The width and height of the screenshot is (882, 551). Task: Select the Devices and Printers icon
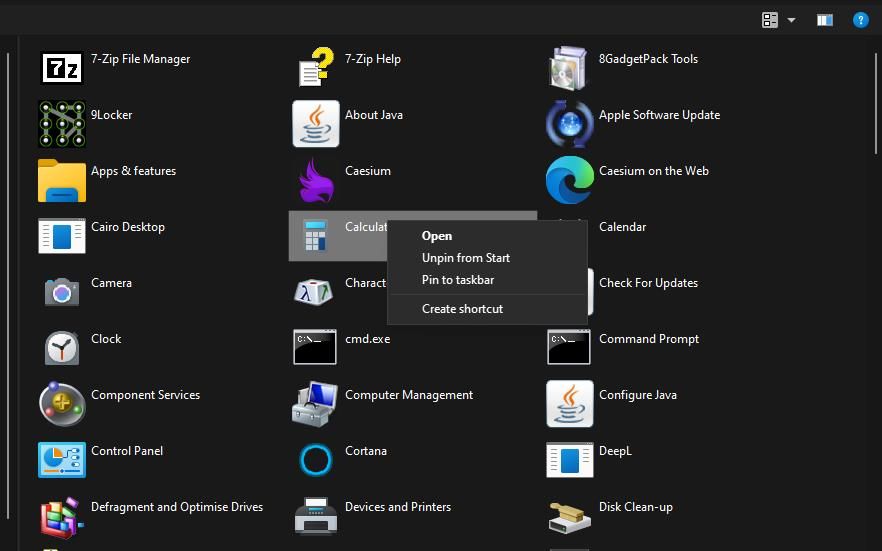tap(315, 515)
